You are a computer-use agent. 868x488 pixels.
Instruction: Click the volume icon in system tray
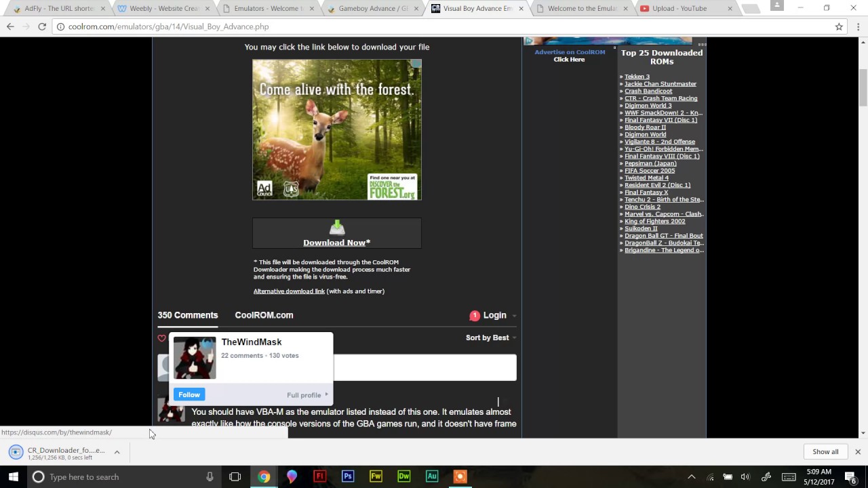pyautogui.click(x=745, y=476)
